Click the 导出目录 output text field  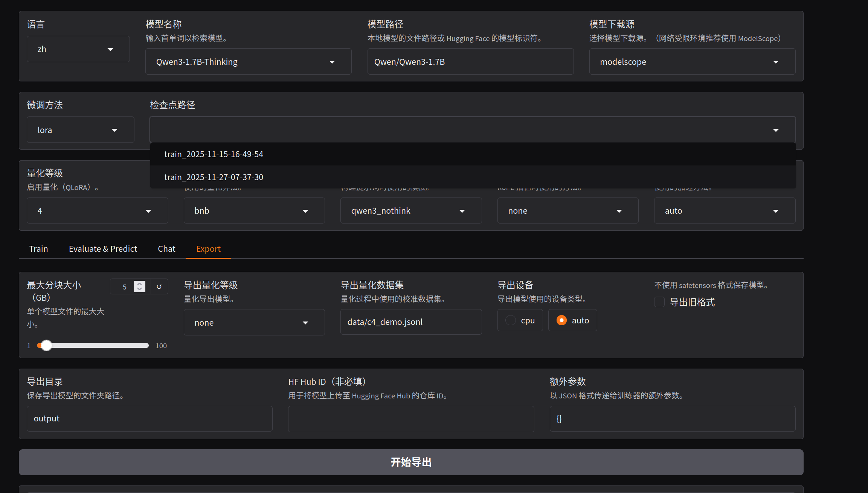(x=149, y=418)
